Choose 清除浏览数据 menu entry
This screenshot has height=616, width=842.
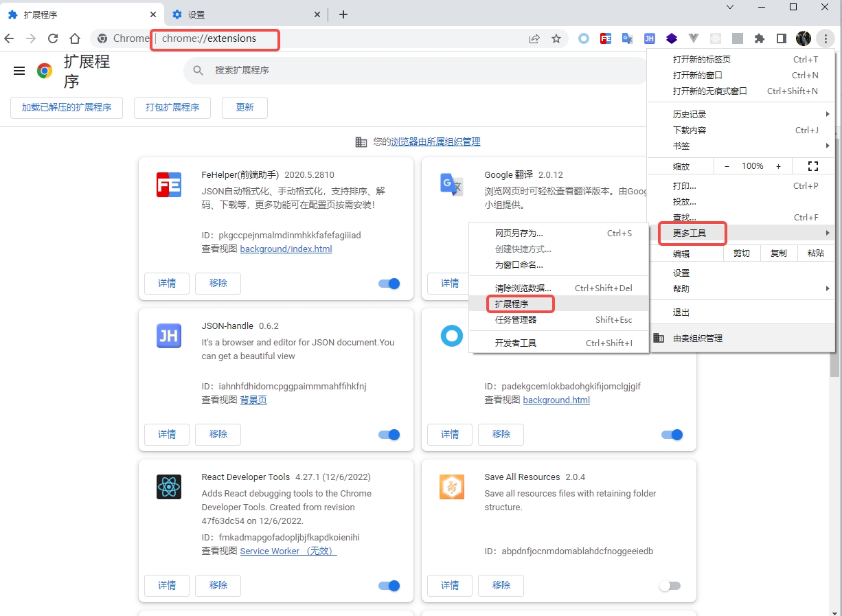click(x=559, y=288)
